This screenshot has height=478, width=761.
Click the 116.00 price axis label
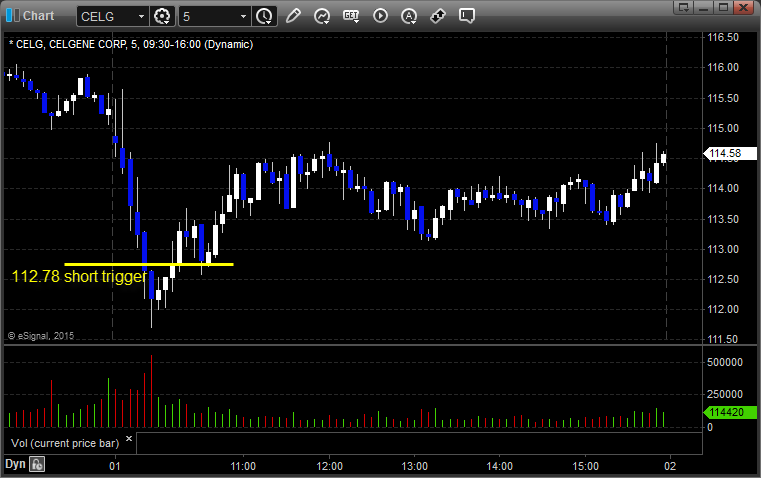click(x=723, y=67)
